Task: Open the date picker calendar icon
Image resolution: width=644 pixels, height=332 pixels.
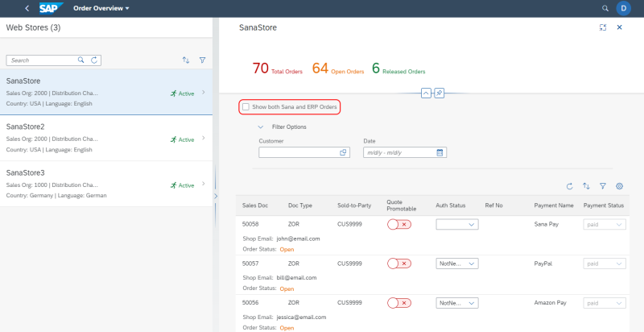Action: pos(440,152)
